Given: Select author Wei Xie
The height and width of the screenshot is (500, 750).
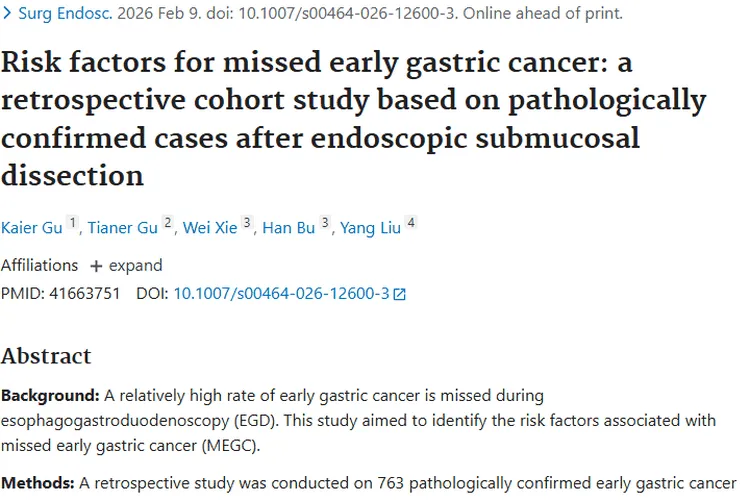Looking at the screenshot, I should [210, 228].
